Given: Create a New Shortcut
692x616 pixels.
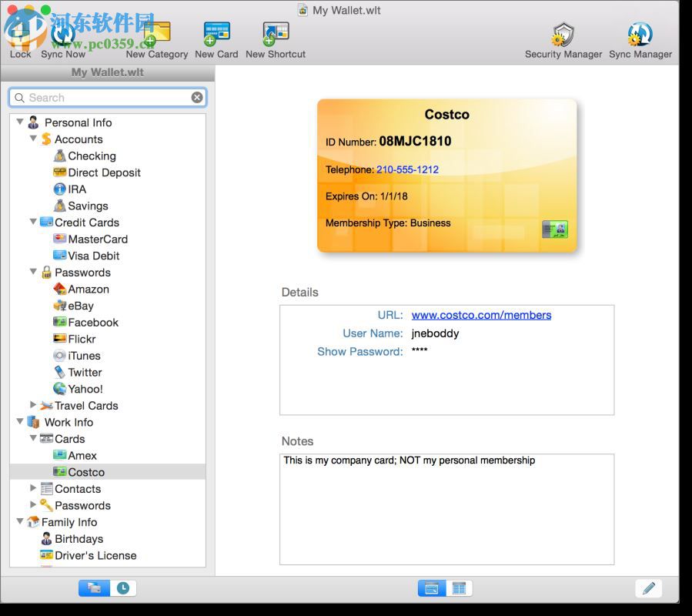Looking at the screenshot, I should (275, 31).
